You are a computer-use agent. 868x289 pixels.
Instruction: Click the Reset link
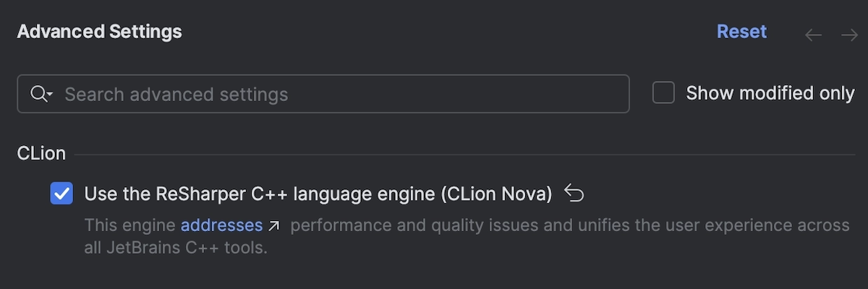pos(741,32)
